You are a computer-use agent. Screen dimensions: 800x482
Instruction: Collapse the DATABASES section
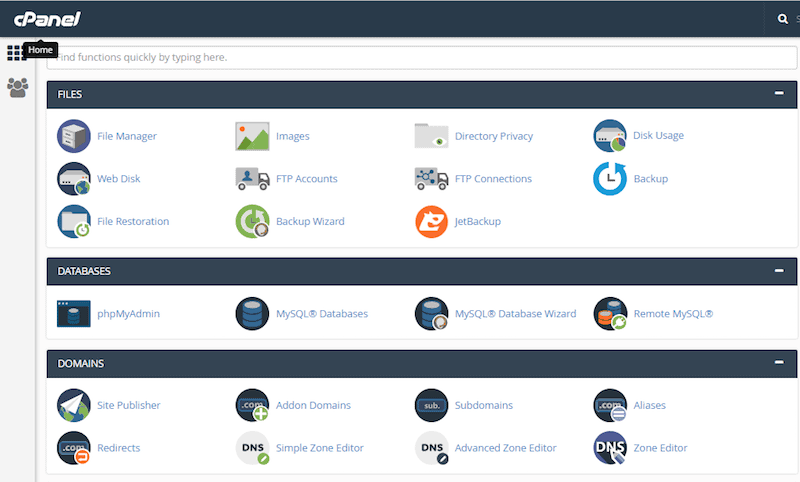[x=779, y=270]
